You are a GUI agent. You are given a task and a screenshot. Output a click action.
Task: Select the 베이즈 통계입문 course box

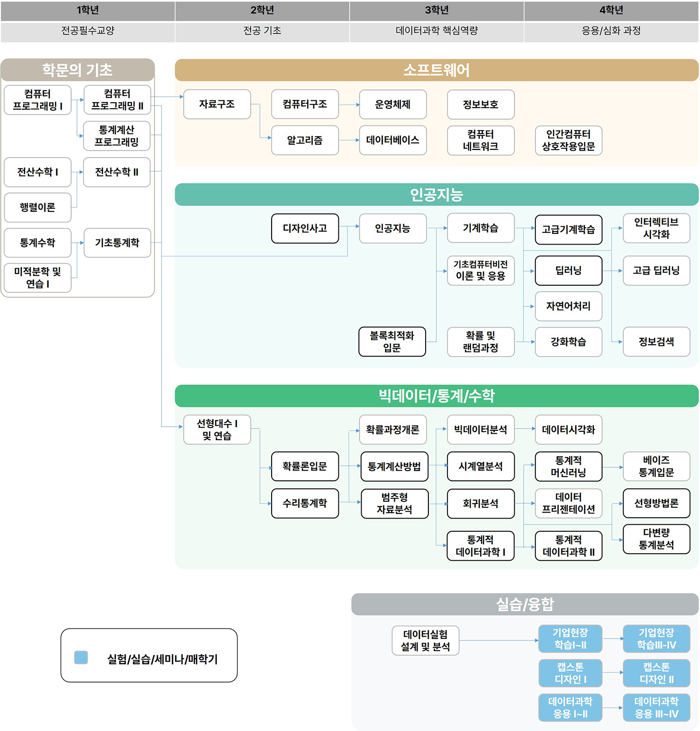click(x=657, y=466)
